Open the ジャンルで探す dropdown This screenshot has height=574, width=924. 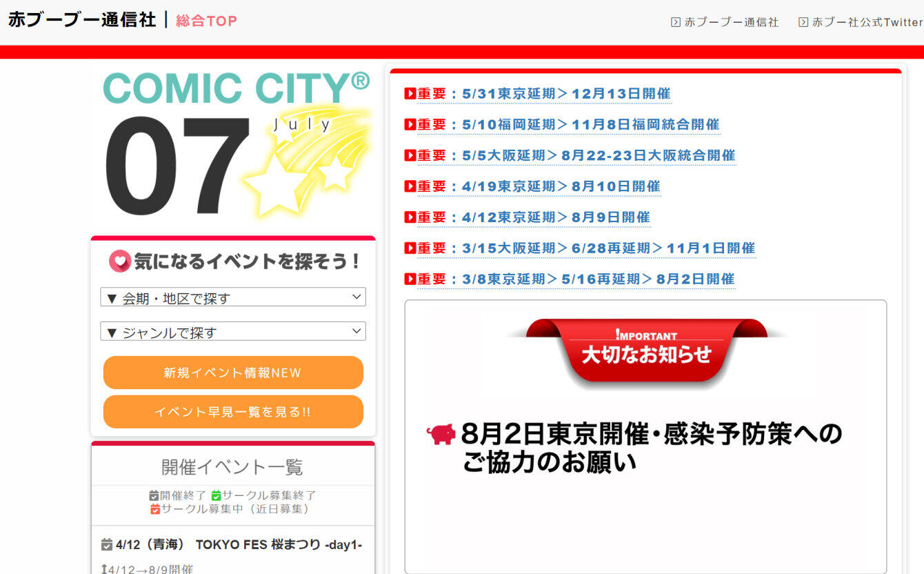click(233, 330)
